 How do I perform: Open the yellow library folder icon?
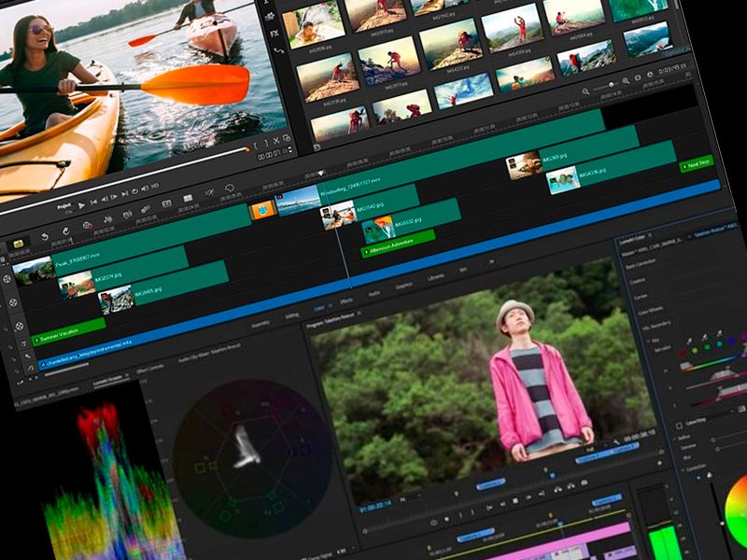18,244
